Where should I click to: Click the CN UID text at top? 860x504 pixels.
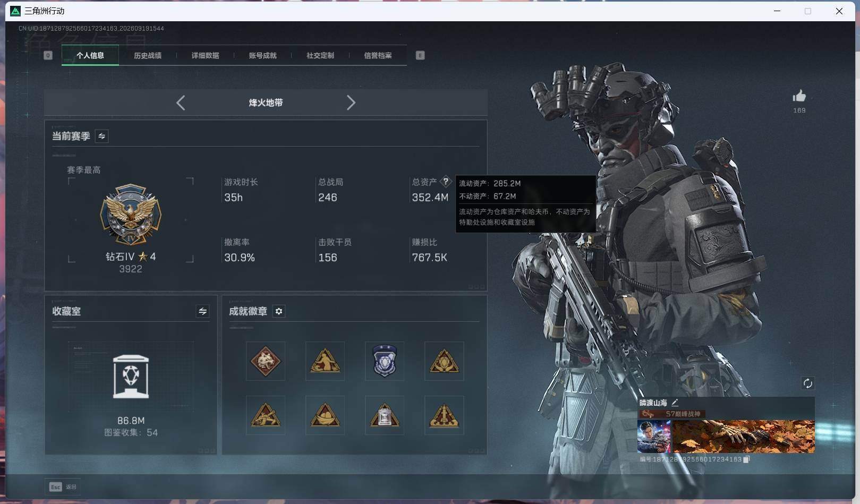click(x=91, y=29)
